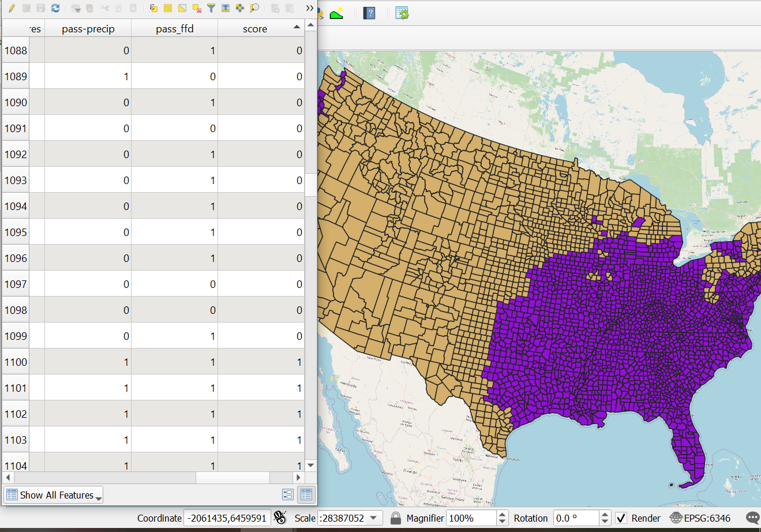Open the Scale dropdown

pyautogui.click(x=373, y=518)
